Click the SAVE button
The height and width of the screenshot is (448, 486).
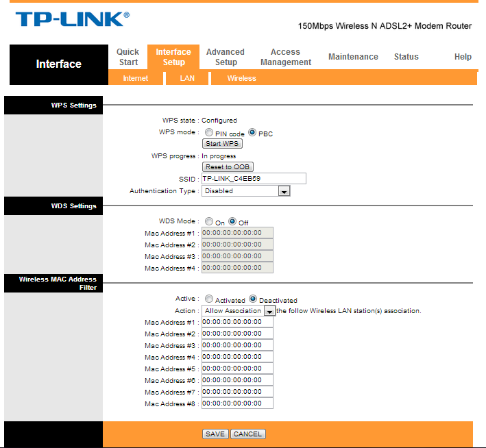[215, 434]
